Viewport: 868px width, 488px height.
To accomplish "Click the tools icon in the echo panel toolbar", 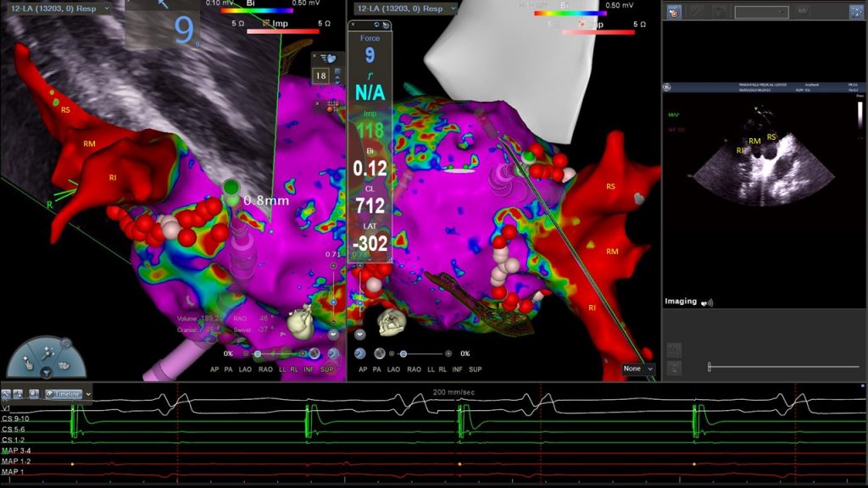I will [x=857, y=12].
